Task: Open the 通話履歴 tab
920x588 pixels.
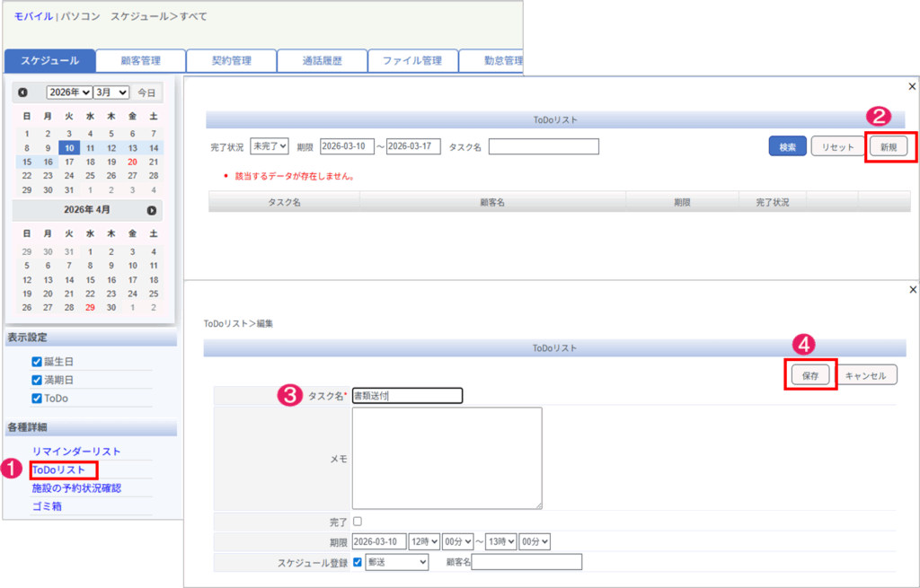Action: pyautogui.click(x=322, y=61)
